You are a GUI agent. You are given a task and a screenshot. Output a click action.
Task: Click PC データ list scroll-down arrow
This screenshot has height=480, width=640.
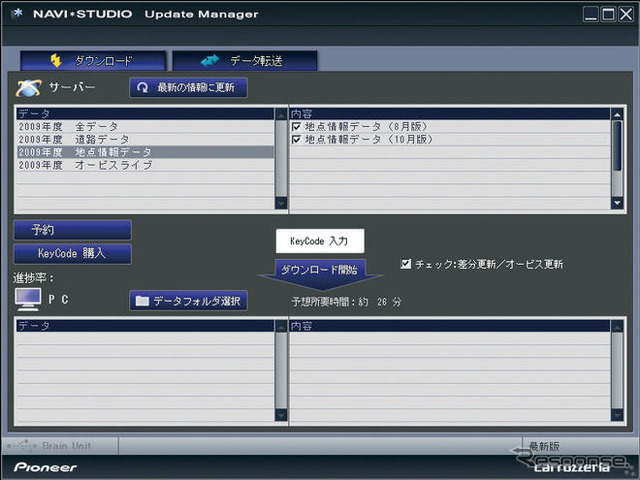tap(281, 415)
